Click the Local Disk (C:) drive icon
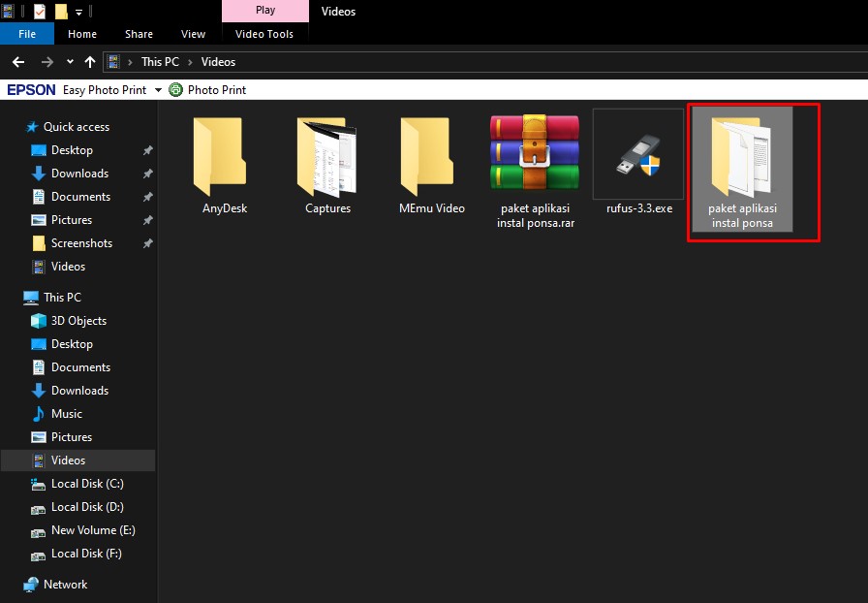 tap(38, 485)
